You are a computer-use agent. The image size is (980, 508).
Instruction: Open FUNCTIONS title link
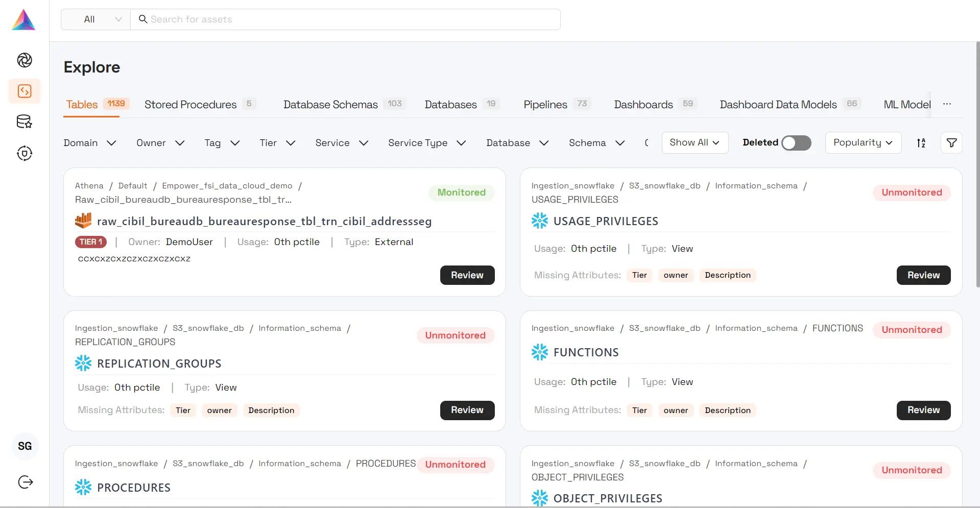point(586,352)
